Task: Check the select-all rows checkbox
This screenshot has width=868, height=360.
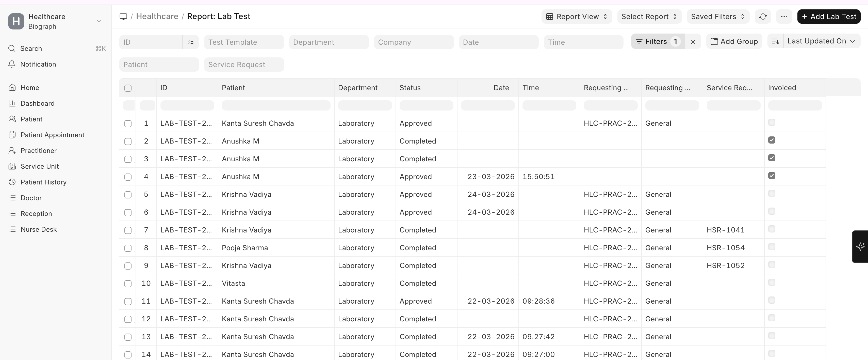Action: click(128, 88)
